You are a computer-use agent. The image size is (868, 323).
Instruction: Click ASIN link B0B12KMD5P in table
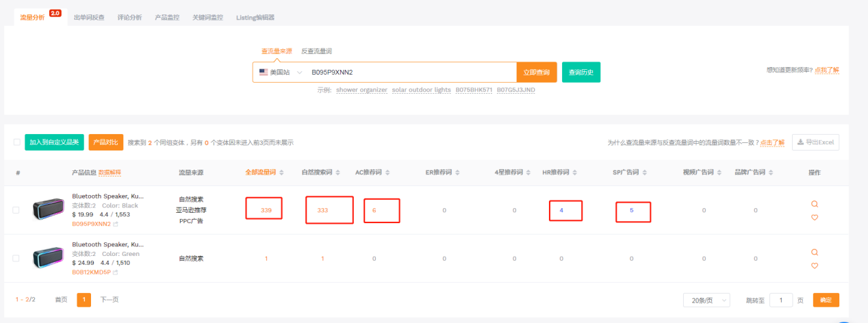pyautogui.click(x=92, y=272)
